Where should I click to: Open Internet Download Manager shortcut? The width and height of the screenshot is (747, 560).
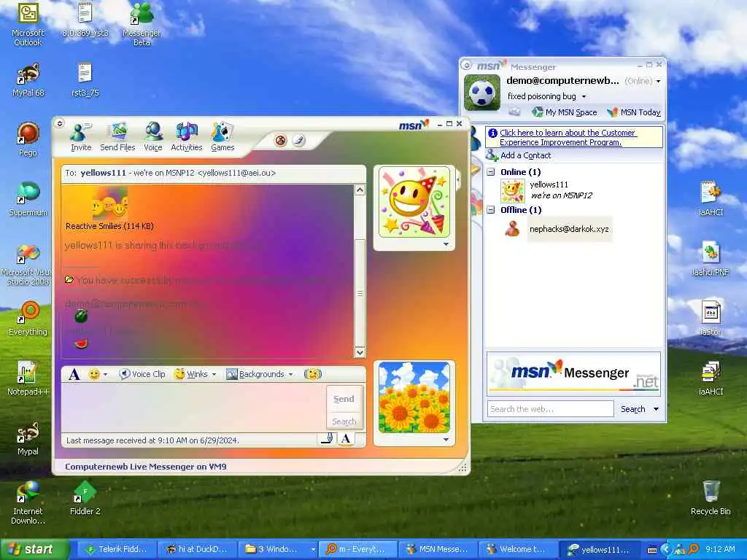(x=28, y=503)
